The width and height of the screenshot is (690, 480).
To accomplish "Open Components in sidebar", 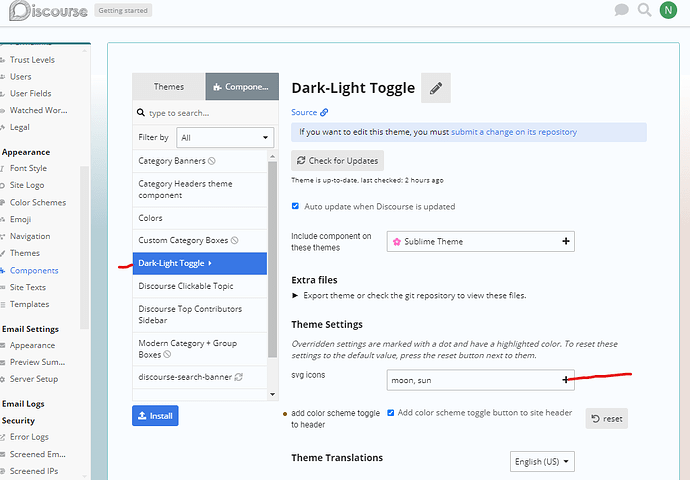I will pos(34,271).
